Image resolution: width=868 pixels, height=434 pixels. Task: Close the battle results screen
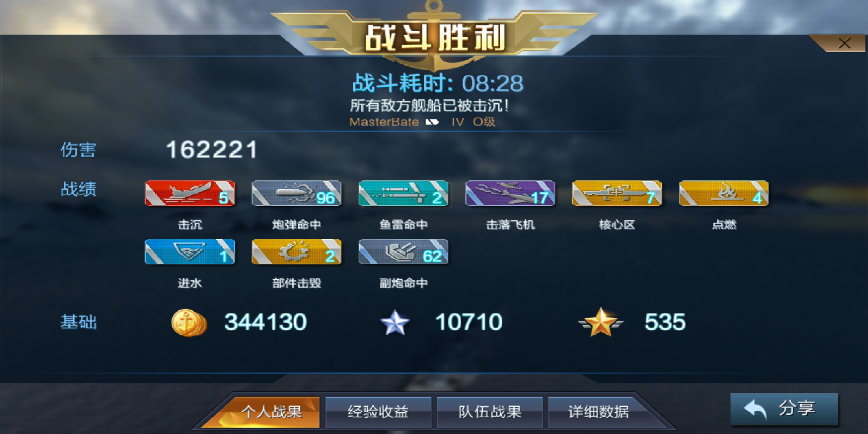844,43
